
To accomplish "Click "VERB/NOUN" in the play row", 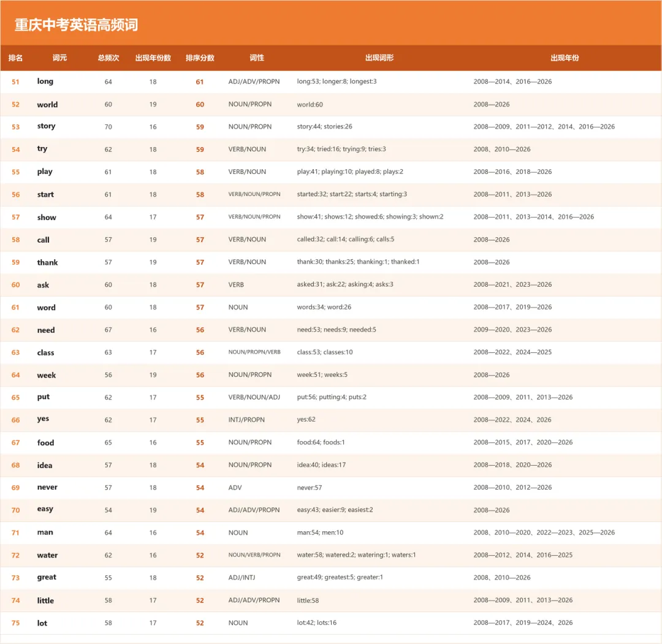I will (x=248, y=172).
